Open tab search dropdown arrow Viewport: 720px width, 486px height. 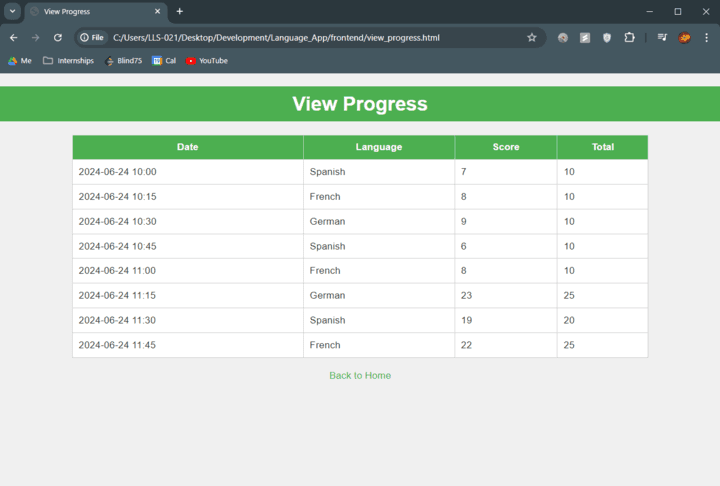(12, 11)
